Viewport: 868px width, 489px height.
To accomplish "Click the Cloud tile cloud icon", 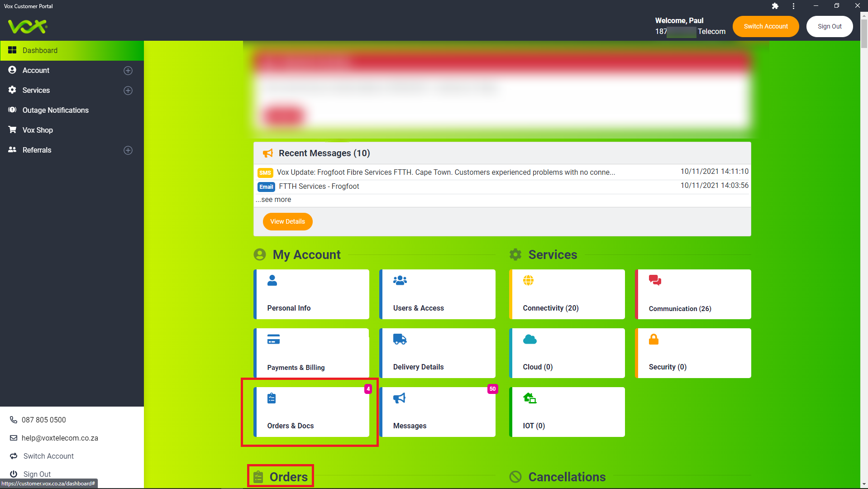I will (x=529, y=339).
